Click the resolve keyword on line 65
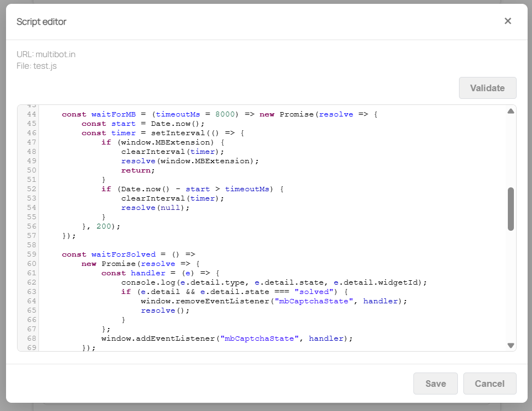This screenshot has width=532, height=411. pos(159,310)
